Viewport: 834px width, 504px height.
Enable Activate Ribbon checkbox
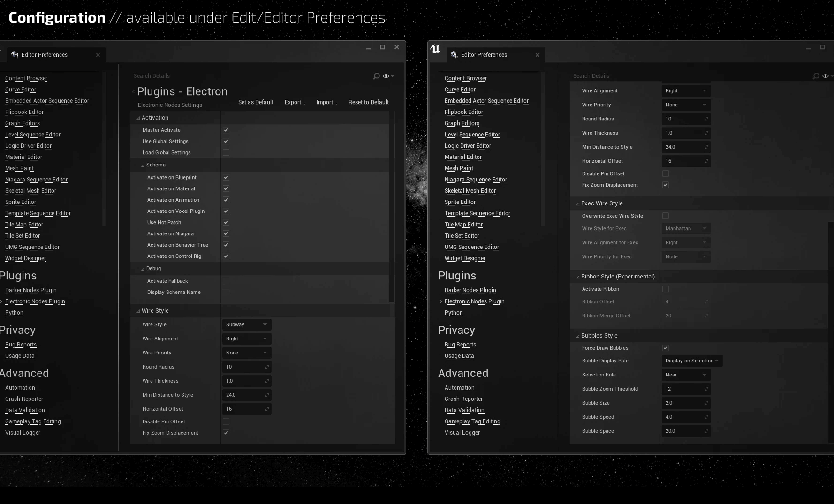pos(666,289)
